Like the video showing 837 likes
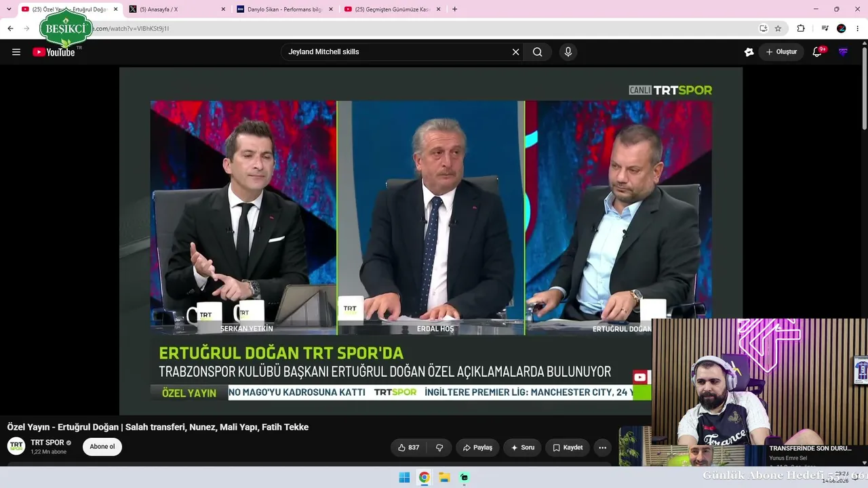This screenshot has height=488, width=868. click(408, 447)
